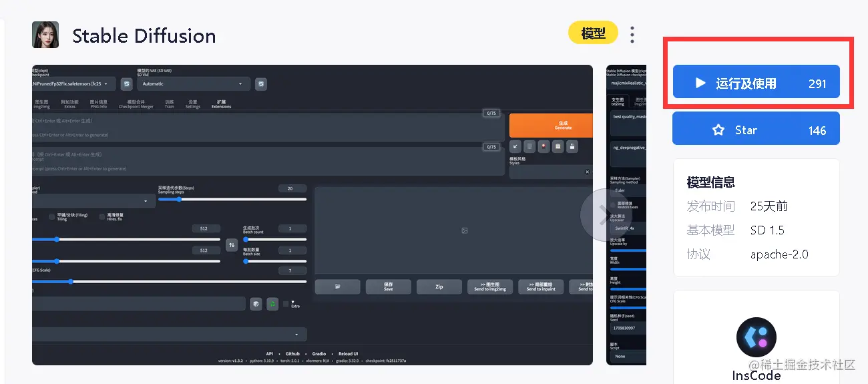Select txt2img tab in second preview

pyautogui.click(x=618, y=102)
